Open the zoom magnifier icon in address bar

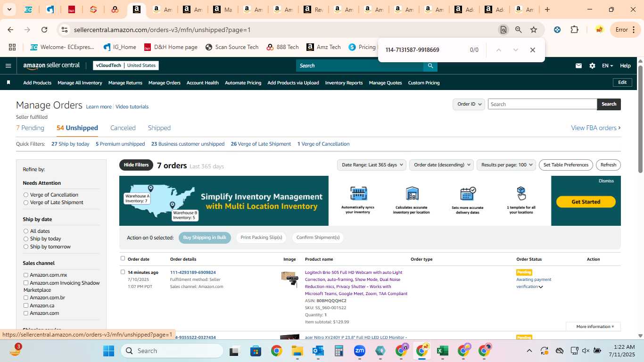click(x=518, y=30)
